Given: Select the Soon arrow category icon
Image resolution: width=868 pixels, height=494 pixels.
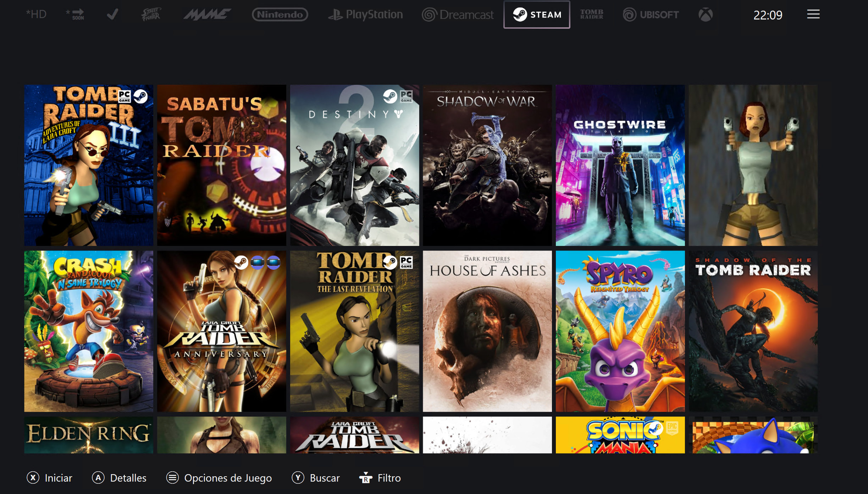Looking at the screenshot, I should pyautogui.click(x=75, y=15).
